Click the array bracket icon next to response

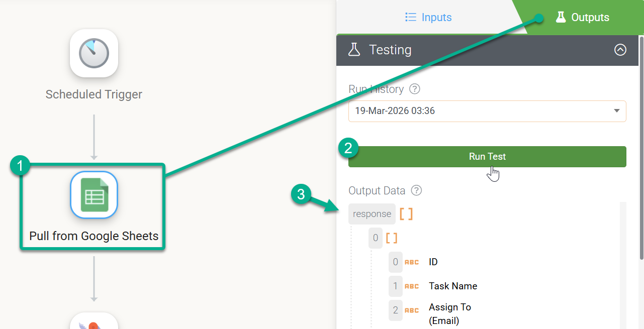click(406, 214)
